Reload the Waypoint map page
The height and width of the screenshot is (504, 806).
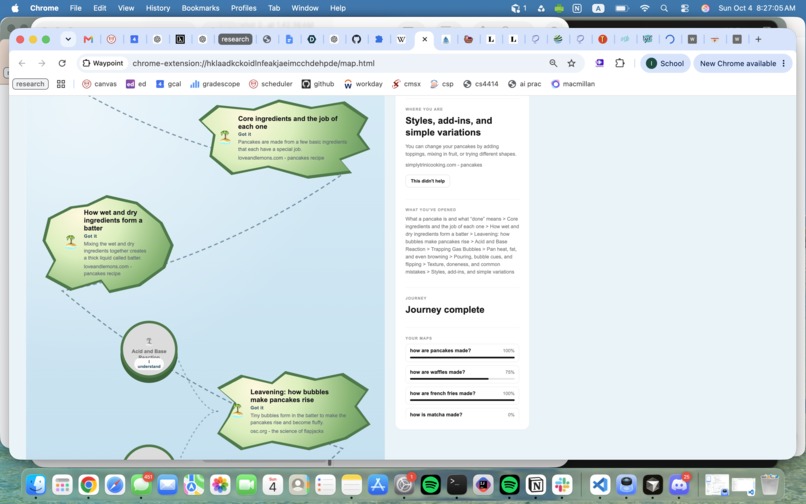(x=62, y=63)
